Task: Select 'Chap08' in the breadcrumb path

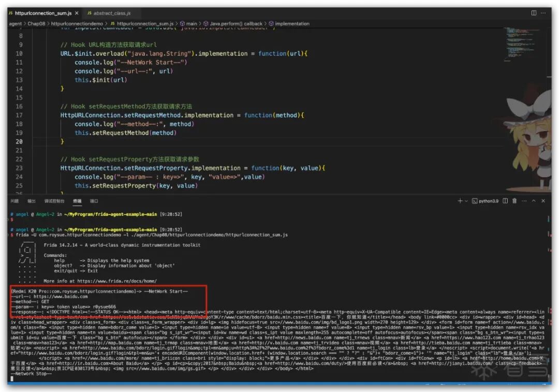Action: click(x=36, y=23)
